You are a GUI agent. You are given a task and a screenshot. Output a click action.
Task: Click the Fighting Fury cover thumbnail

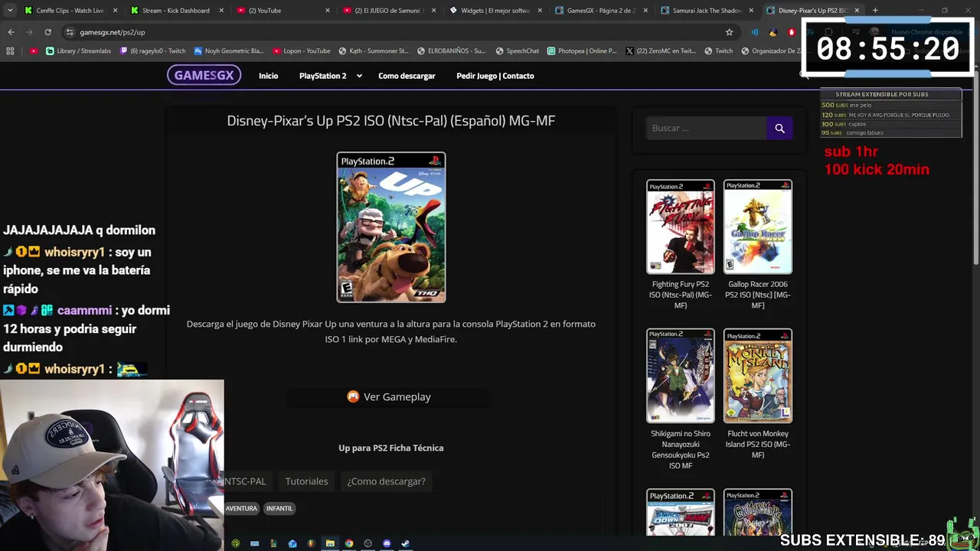point(681,227)
